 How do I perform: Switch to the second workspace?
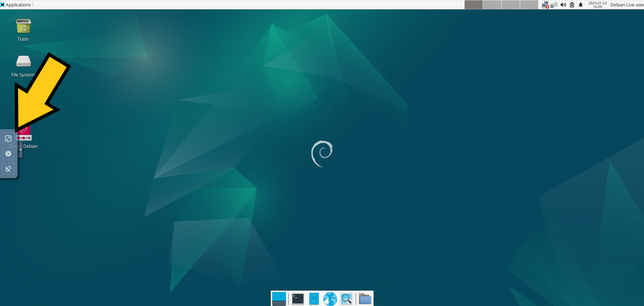(x=492, y=5)
